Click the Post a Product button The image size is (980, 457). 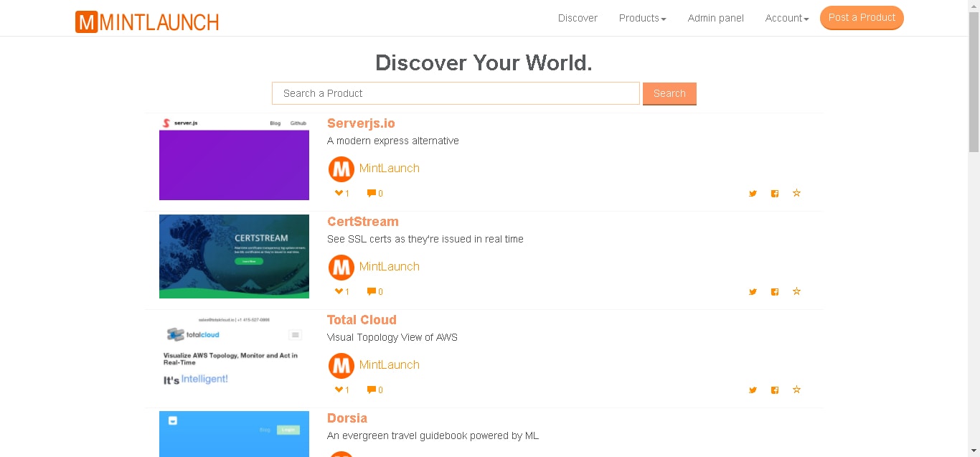(x=862, y=18)
